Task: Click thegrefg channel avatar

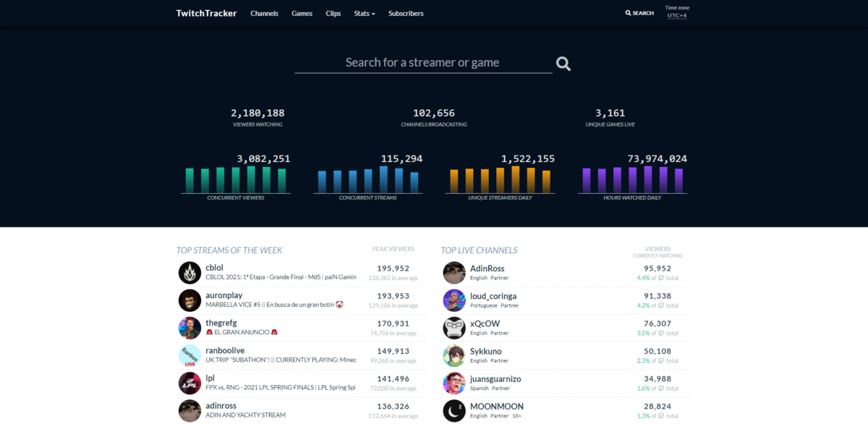Action: tap(190, 328)
